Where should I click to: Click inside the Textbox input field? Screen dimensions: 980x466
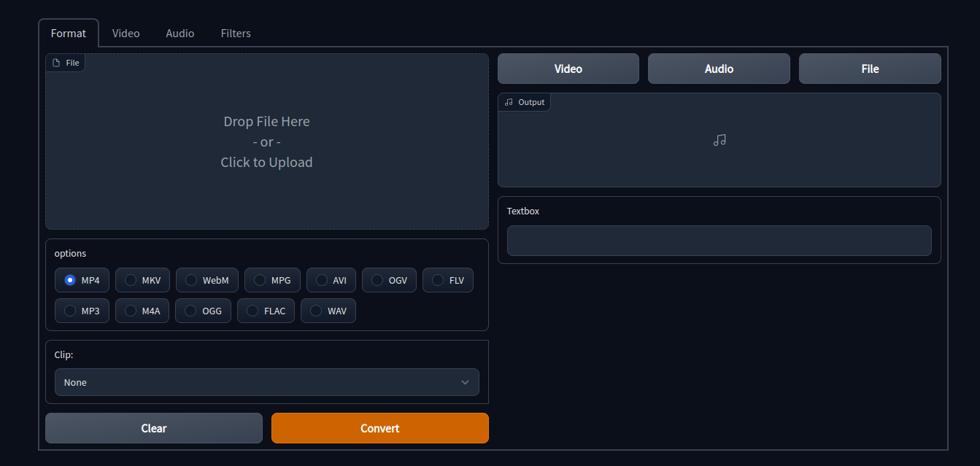pos(719,241)
